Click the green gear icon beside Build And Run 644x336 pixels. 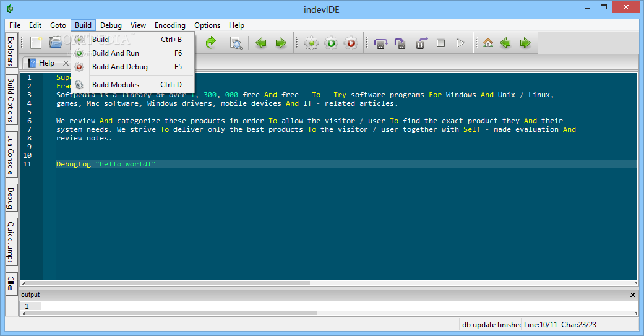click(x=79, y=53)
